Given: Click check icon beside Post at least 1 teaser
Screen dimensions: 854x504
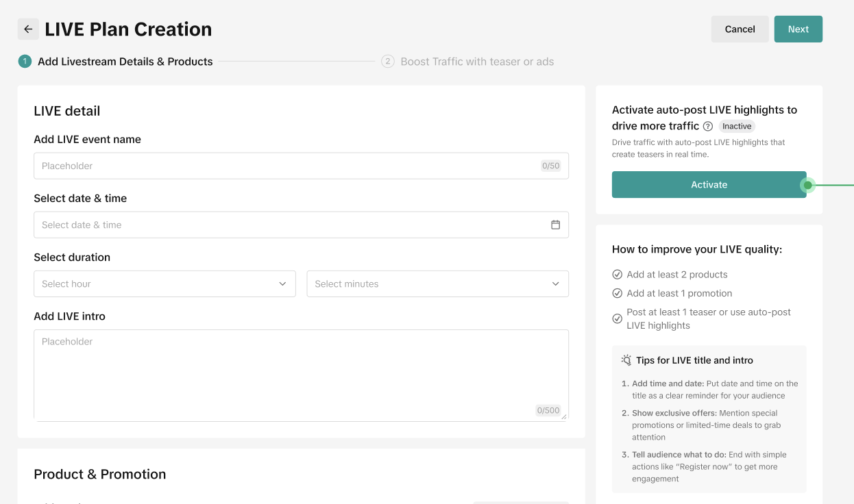Looking at the screenshot, I should click(617, 318).
